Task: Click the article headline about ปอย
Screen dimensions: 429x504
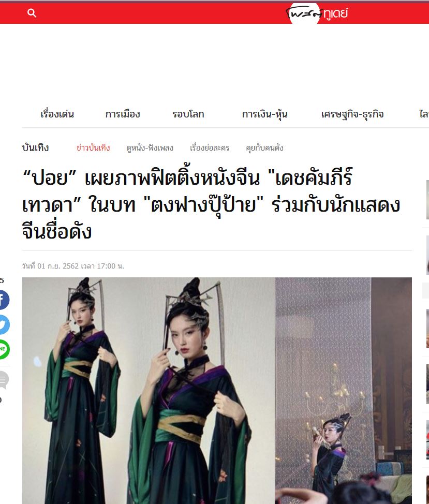Action: (x=211, y=204)
